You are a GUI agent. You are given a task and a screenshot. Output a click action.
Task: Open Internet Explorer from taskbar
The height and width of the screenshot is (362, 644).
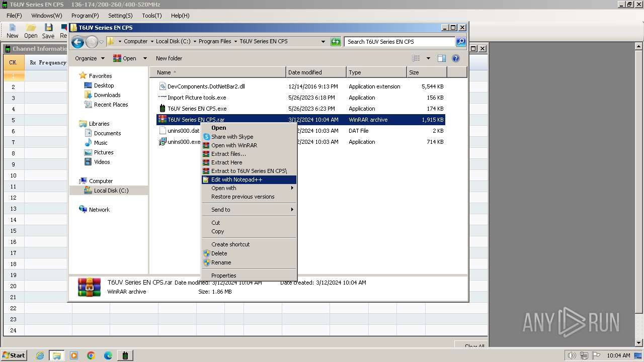click(40, 355)
